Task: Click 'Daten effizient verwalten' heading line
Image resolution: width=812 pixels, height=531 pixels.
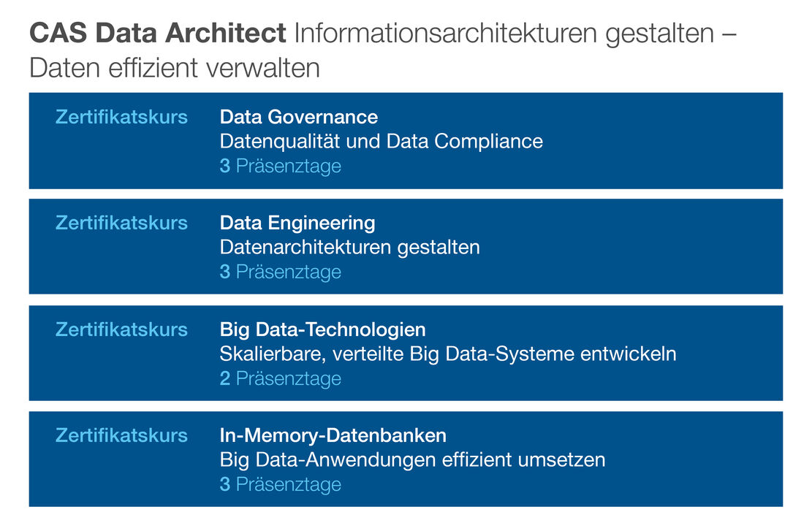Action: 175,69
